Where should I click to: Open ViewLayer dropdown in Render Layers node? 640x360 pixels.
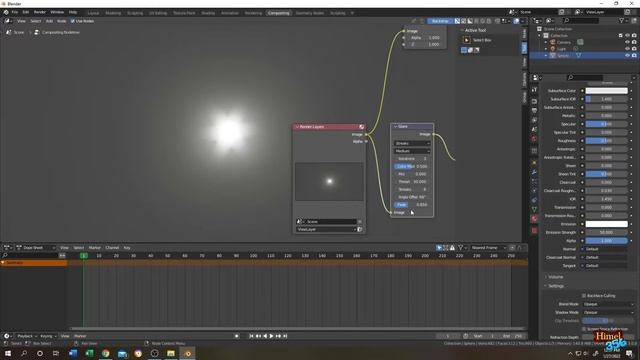(326, 229)
